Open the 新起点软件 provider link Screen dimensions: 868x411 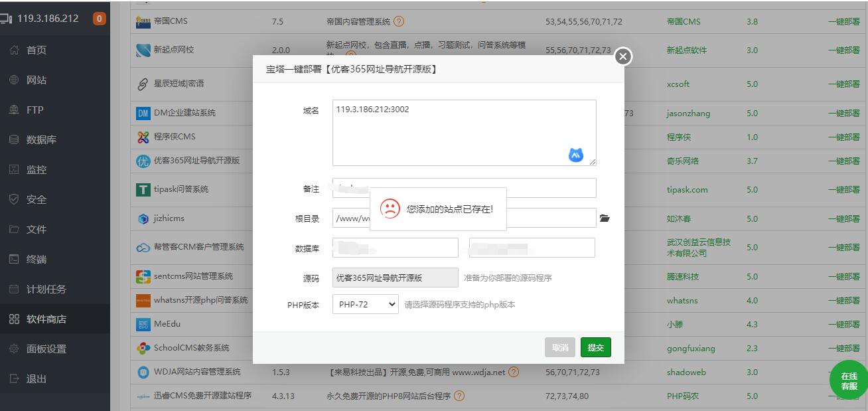click(687, 50)
